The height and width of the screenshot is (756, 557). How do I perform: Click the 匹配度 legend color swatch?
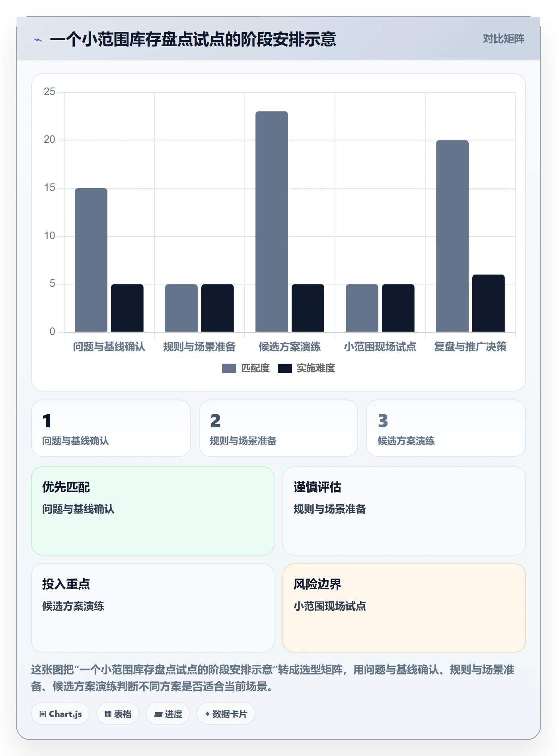pos(229,368)
